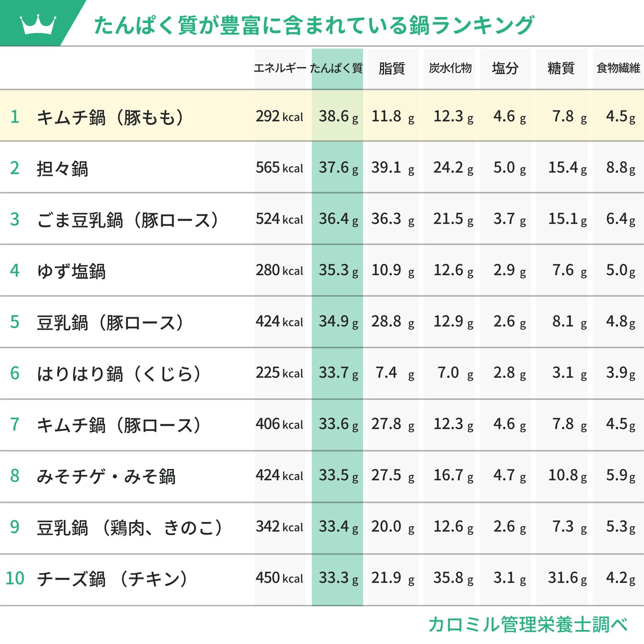Click the みそチゲ・みそ鍋 row name
This screenshot has height=644, width=644.
tap(106, 476)
